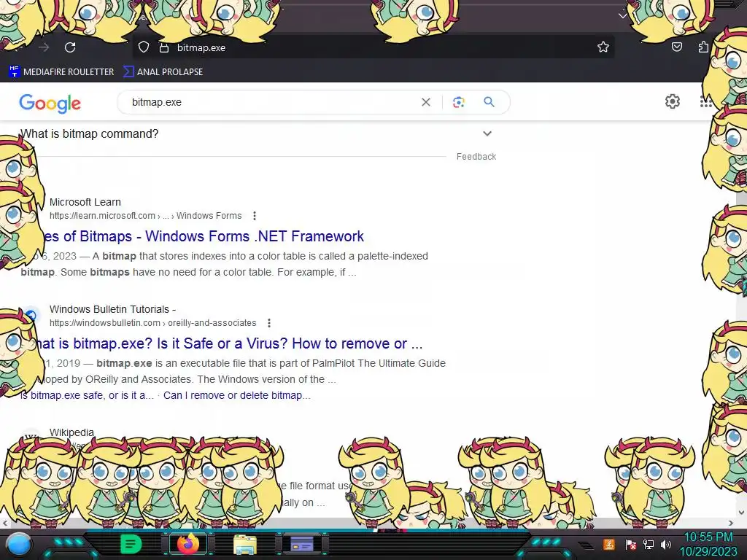Open Action Center flag tray icon
The height and width of the screenshot is (560, 747).
[x=630, y=544]
